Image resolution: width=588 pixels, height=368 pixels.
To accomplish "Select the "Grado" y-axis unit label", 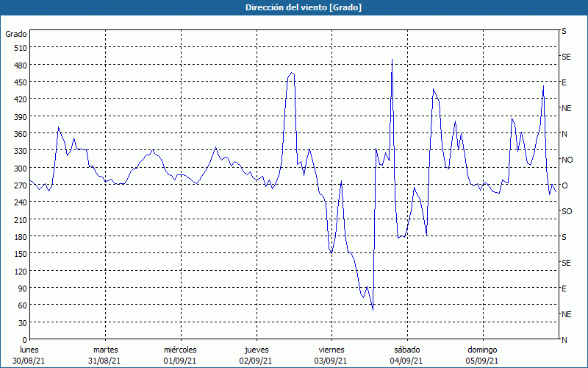I will pyautogui.click(x=16, y=34).
